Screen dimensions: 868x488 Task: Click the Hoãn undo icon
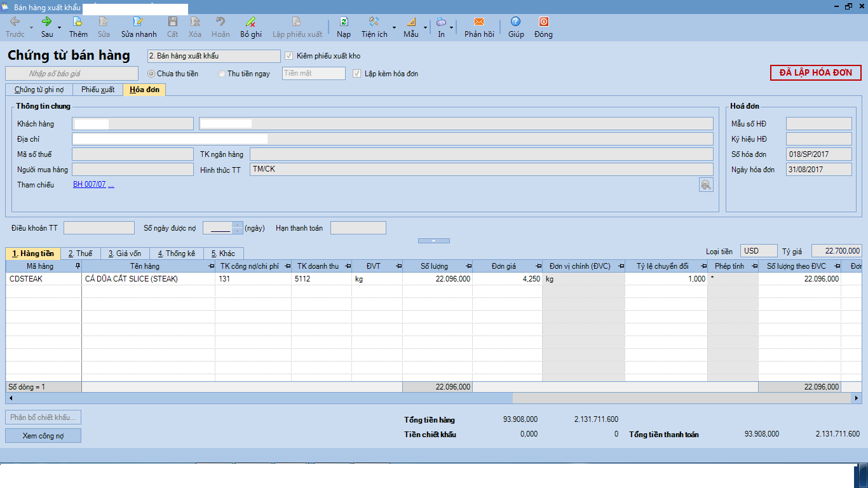(x=220, y=22)
